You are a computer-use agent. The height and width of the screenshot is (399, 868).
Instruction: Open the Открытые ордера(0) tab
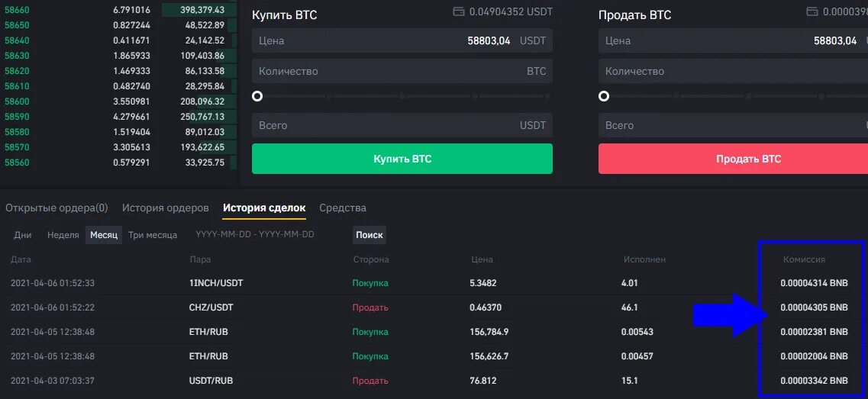[x=56, y=208]
